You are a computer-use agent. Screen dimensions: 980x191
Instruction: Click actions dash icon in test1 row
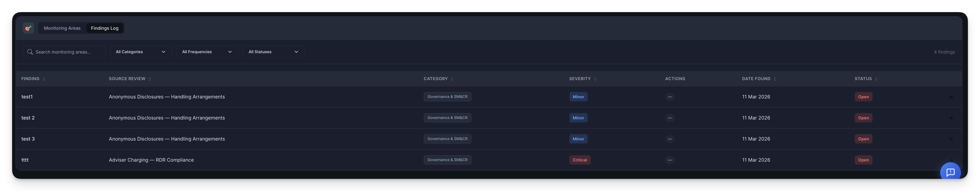click(x=670, y=97)
